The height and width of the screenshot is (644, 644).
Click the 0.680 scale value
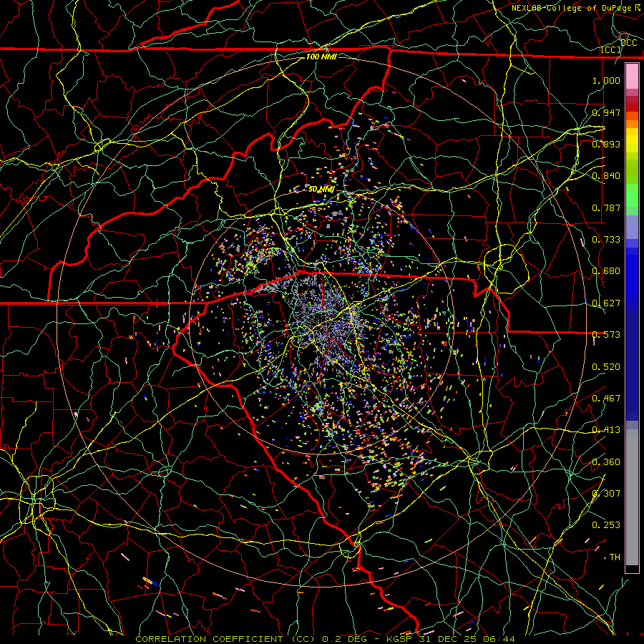tap(606, 271)
